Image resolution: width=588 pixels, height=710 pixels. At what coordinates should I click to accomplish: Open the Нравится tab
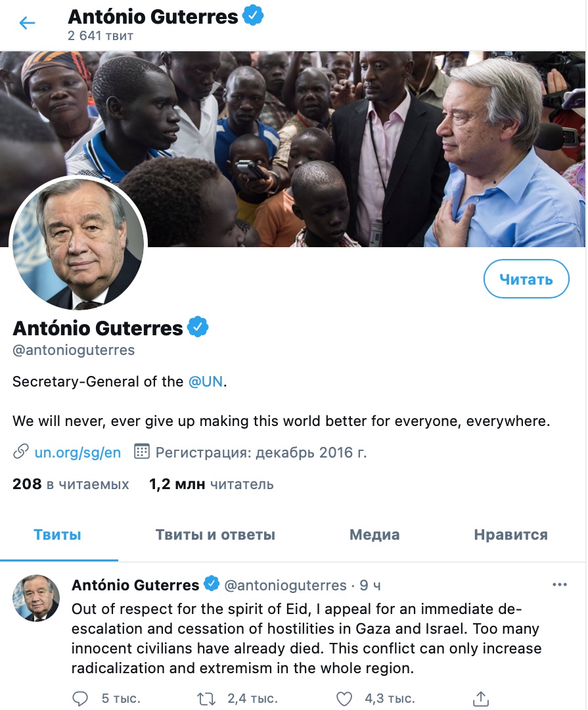pos(510,534)
